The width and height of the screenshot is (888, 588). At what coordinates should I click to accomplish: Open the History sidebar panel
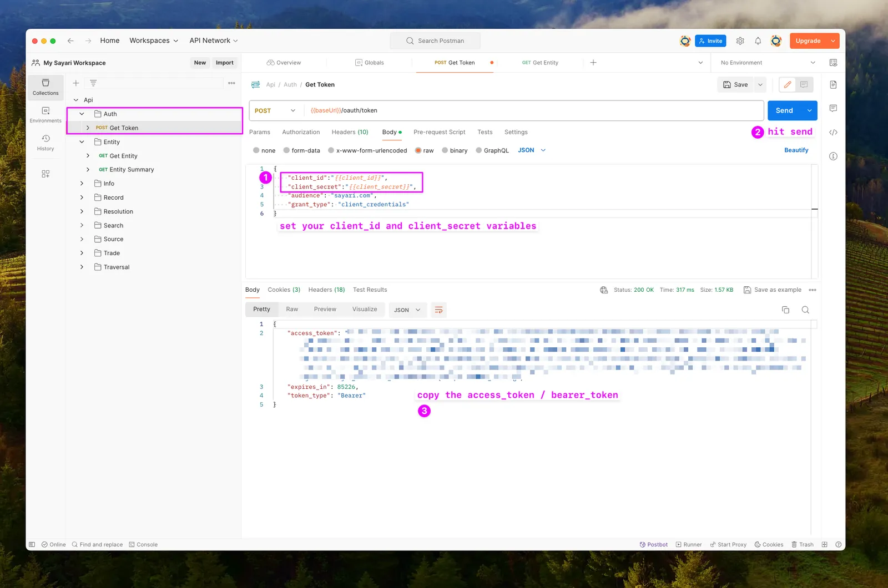pyautogui.click(x=46, y=143)
